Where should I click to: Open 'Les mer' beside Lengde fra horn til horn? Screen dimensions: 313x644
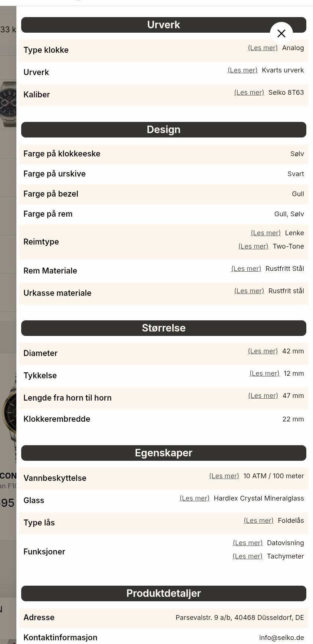pyautogui.click(x=263, y=396)
